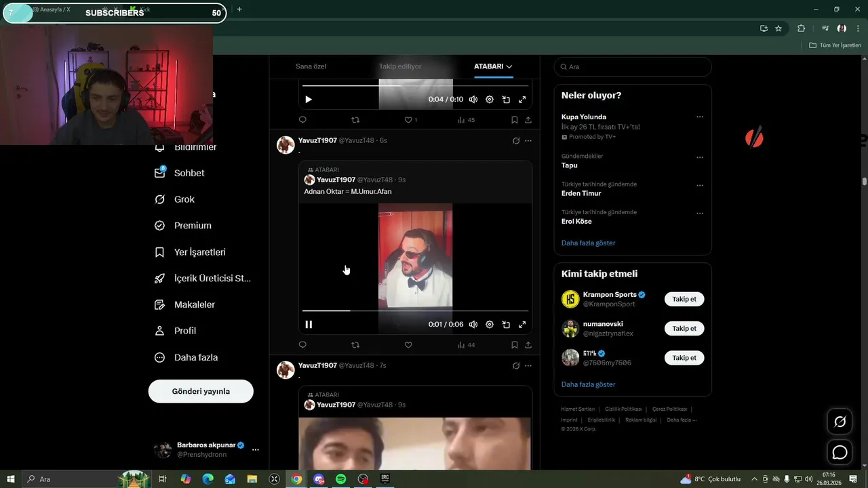The height and width of the screenshot is (488, 868).
Task: Bookmark the post with 45 views
Action: point(514,120)
